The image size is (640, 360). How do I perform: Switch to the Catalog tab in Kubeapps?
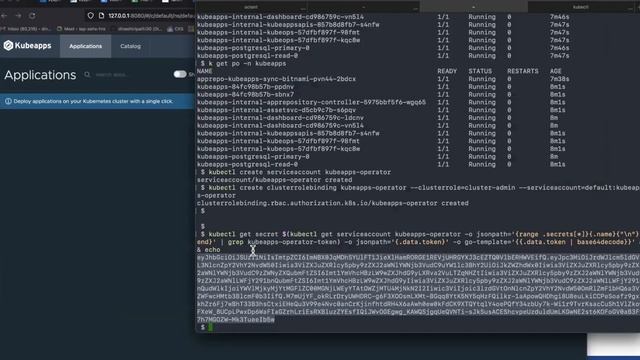(130, 46)
